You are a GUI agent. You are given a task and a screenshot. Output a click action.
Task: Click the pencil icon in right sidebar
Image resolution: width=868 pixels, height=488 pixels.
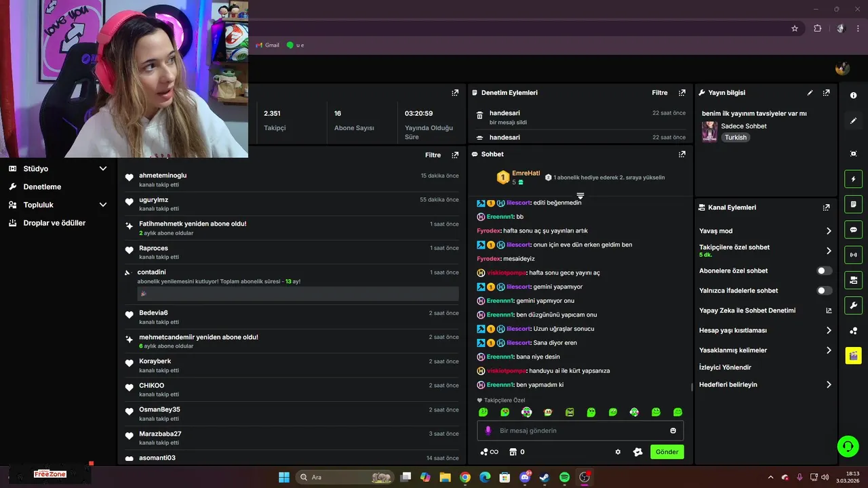tap(853, 121)
